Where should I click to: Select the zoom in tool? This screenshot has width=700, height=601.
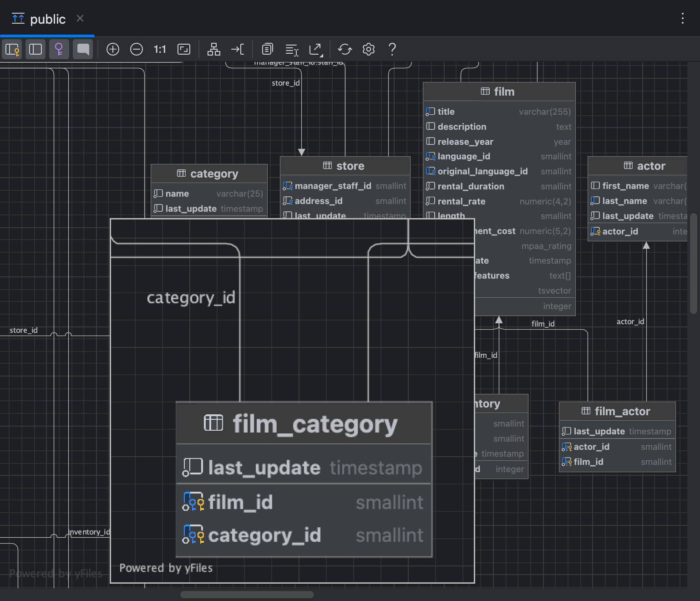click(x=113, y=49)
